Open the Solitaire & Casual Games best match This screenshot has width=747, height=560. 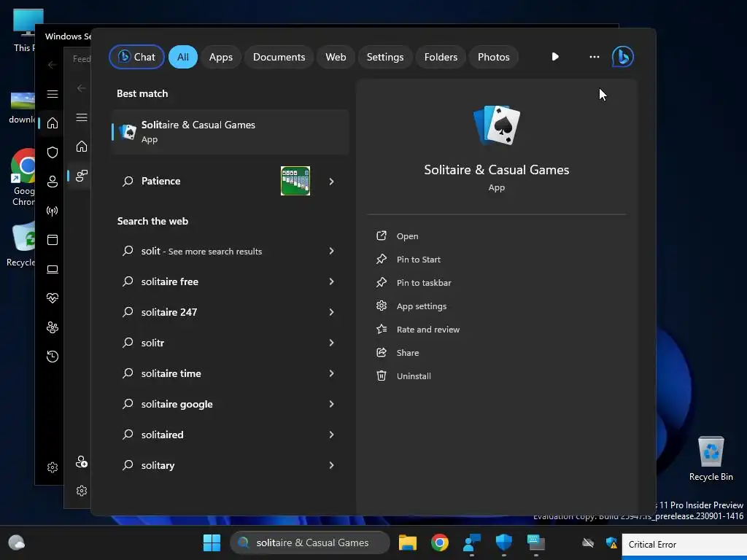click(x=231, y=132)
